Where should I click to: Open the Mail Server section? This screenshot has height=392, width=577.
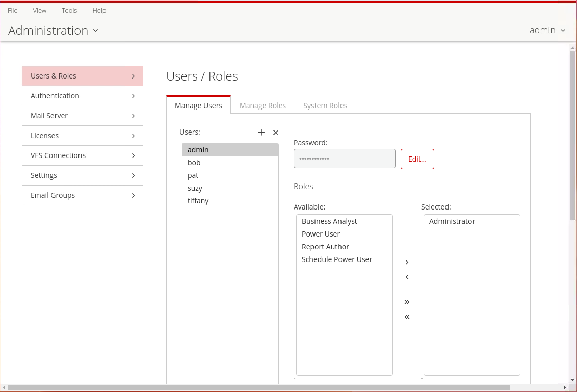82,116
